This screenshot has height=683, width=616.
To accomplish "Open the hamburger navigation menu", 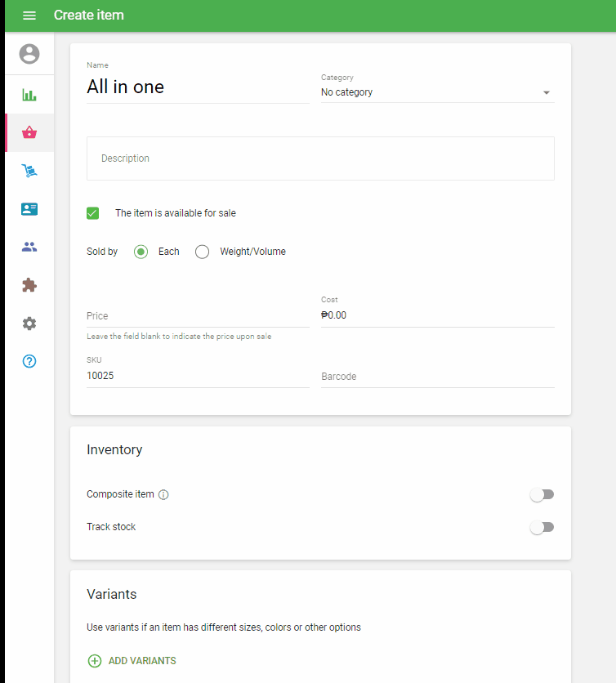I will click(x=29, y=16).
